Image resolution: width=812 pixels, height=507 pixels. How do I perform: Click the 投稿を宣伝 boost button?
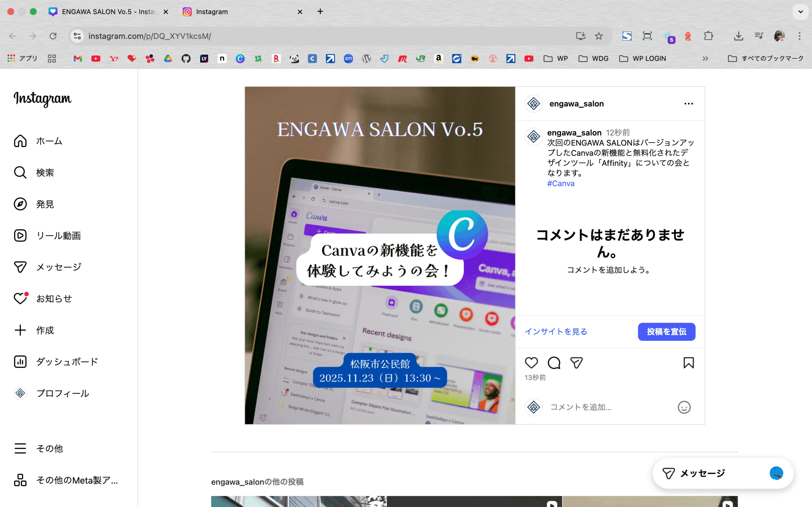[666, 332]
